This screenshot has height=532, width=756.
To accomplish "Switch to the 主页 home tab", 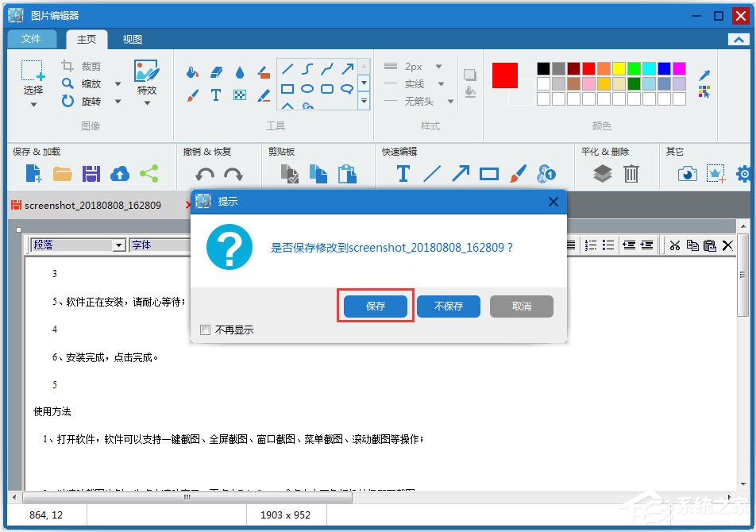I will [87, 40].
